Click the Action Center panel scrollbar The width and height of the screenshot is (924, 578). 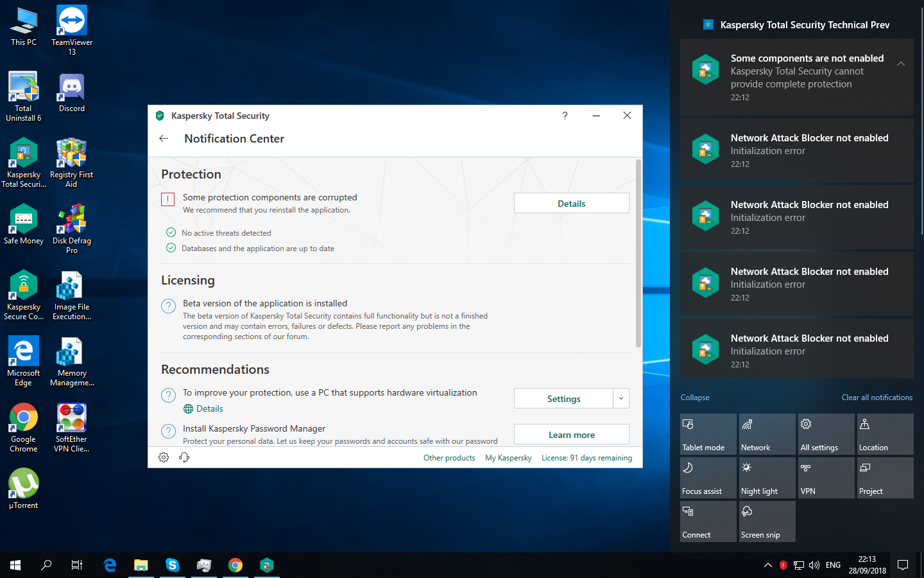click(922, 122)
